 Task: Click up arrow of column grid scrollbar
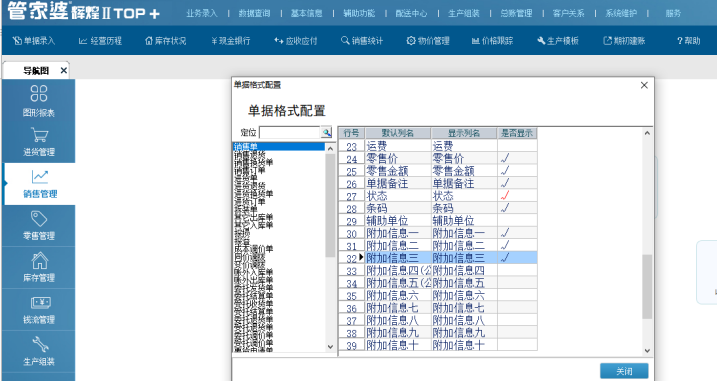[x=647, y=133]
